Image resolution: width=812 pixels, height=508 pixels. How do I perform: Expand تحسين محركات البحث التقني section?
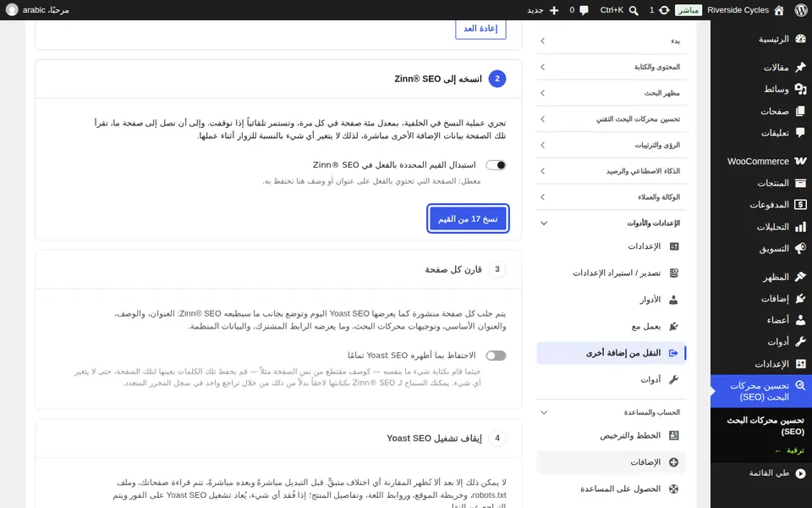pos(612,119)
